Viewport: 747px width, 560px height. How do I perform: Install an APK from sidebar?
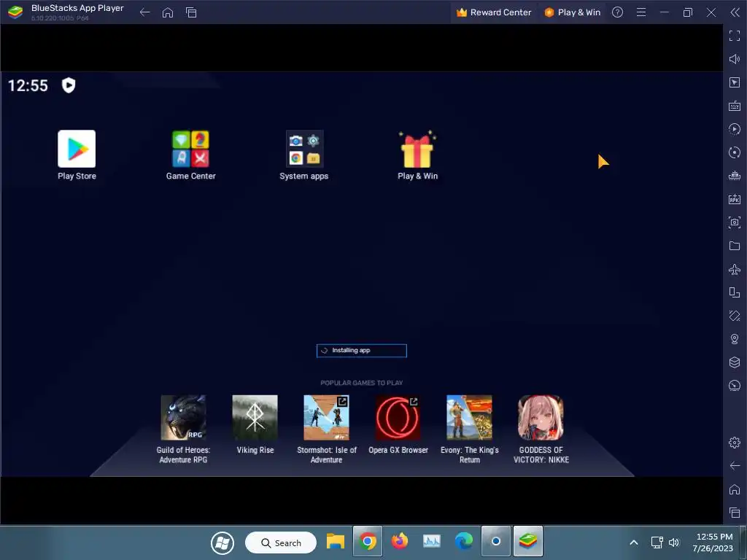point(735,199)
